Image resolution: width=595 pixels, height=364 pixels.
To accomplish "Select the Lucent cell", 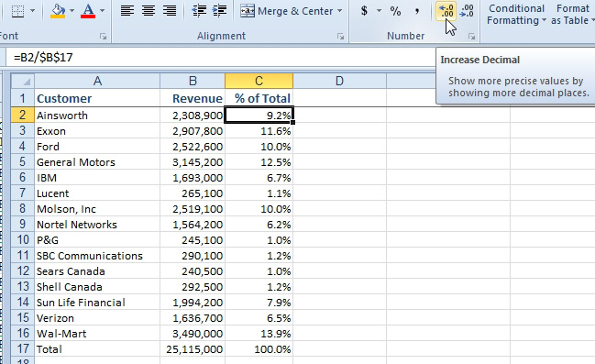I will coord(97,193).
